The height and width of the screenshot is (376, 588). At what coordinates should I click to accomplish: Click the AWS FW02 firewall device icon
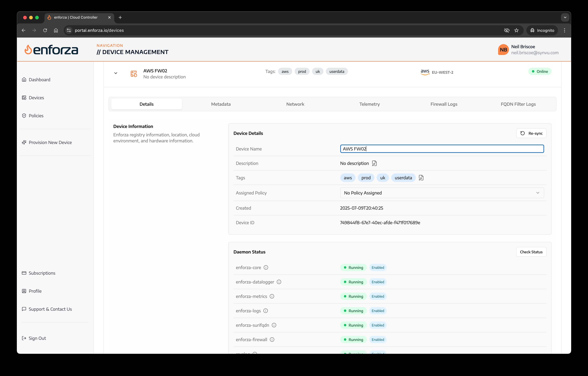click(134, 74)
